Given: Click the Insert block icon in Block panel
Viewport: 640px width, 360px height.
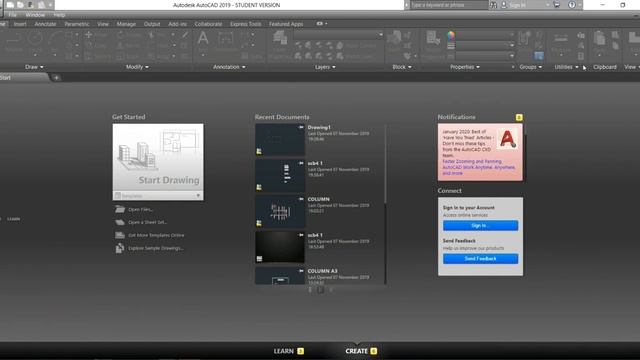Looking at the screenshot, I should [x=394, y=38].
